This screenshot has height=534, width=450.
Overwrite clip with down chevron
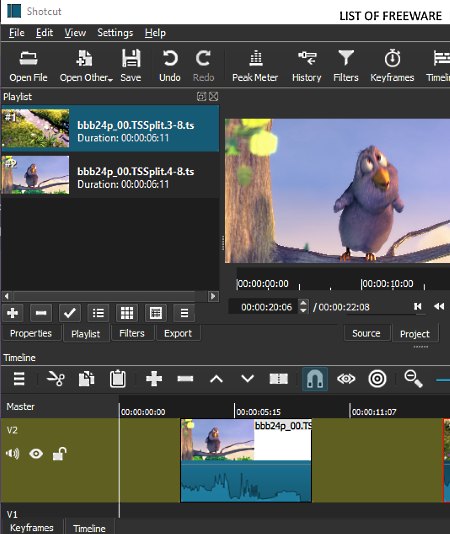point(247,379)
